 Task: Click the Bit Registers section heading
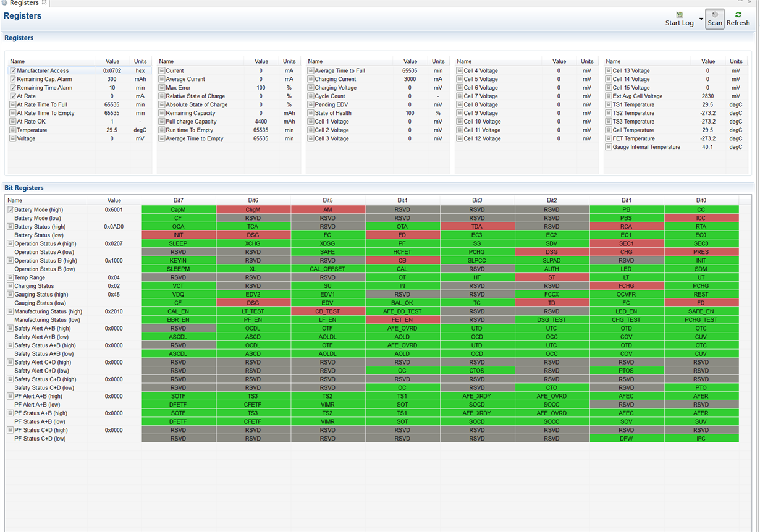[24, 188]
